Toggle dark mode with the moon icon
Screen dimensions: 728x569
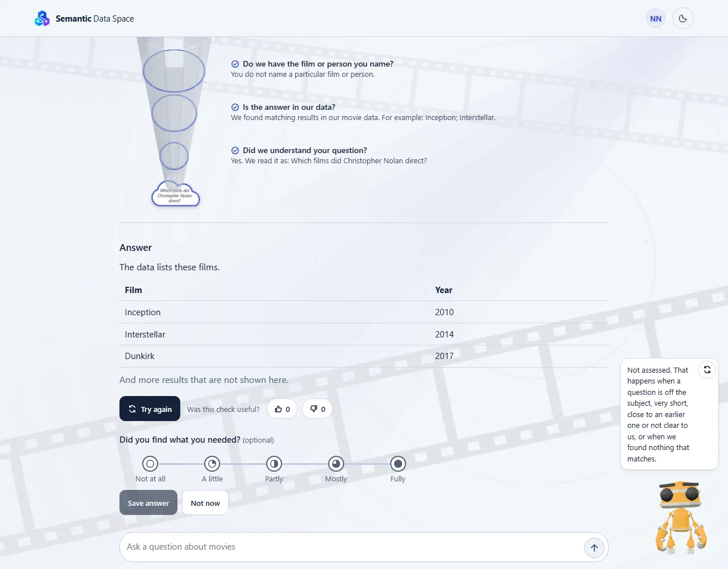click(x=683, y=19)
